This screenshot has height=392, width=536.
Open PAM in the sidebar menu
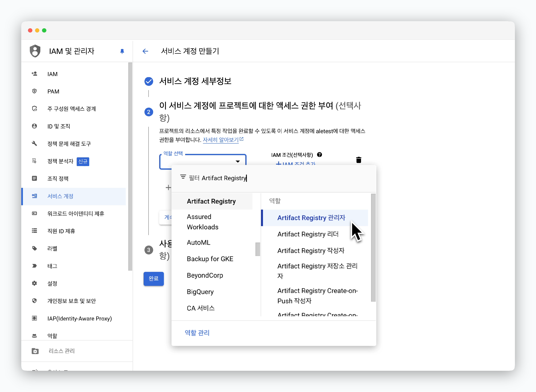[x=74, y=92]
